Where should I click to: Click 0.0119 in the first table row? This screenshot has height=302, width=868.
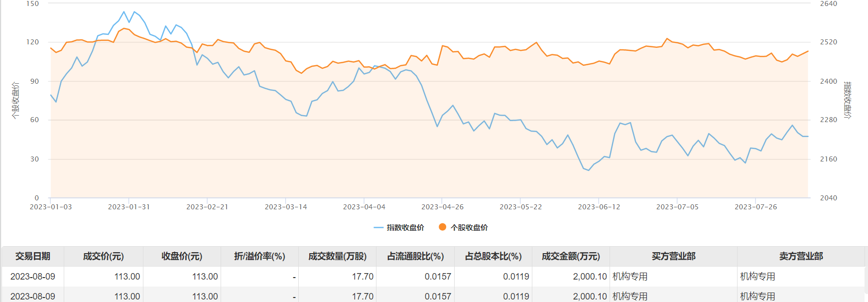coord(516,277)
